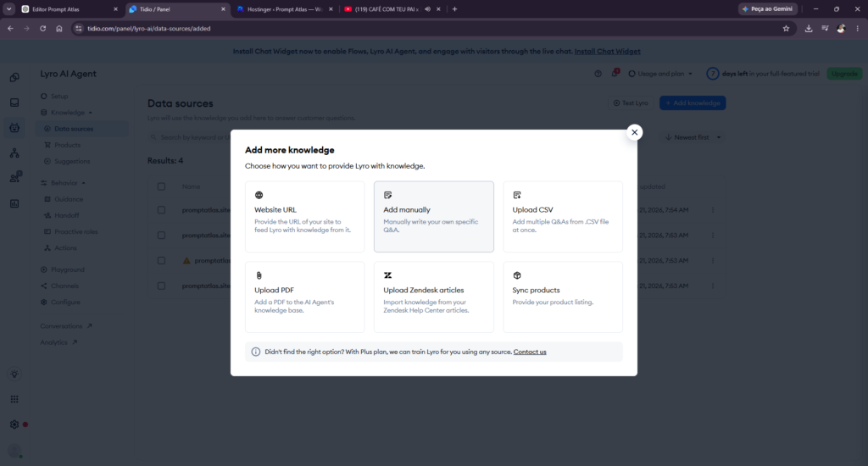Follow the Contact us link

pos(530,352)
